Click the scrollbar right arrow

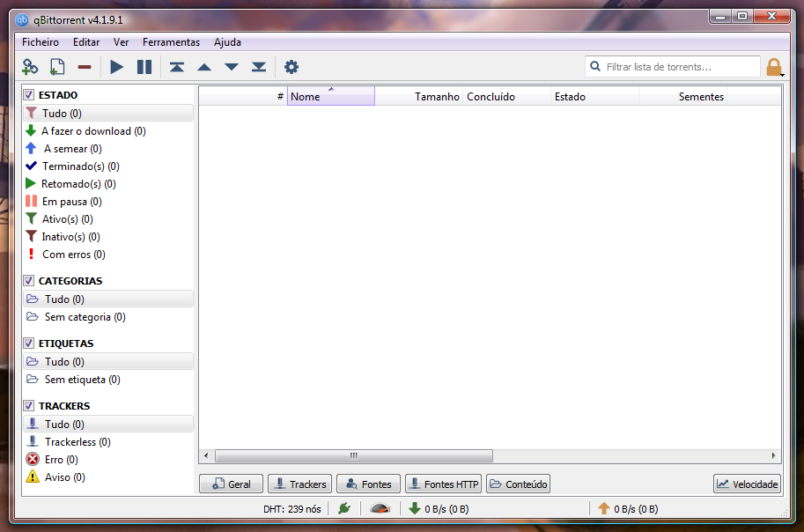[774, 455]
